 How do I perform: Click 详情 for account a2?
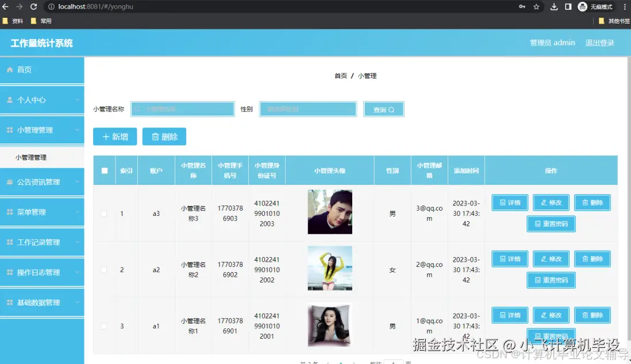pos(510,259)
